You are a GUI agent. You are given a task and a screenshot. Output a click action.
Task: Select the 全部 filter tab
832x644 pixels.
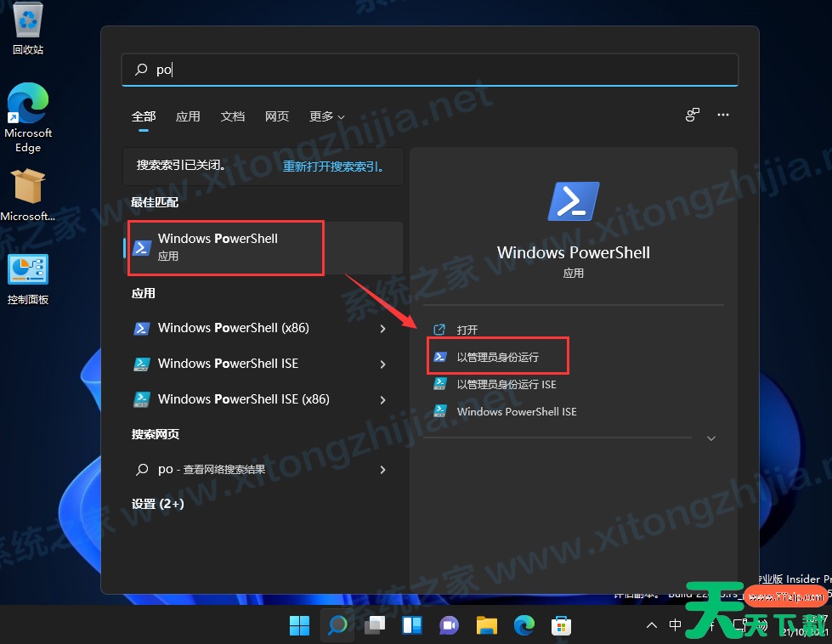click(144, 116)
